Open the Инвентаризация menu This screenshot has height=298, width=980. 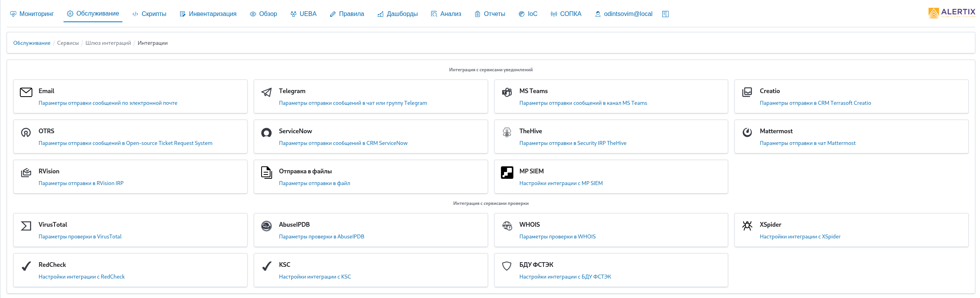[x=208, y=14]
